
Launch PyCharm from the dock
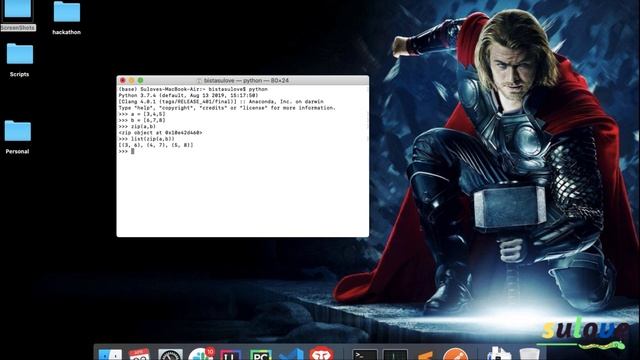261,354
